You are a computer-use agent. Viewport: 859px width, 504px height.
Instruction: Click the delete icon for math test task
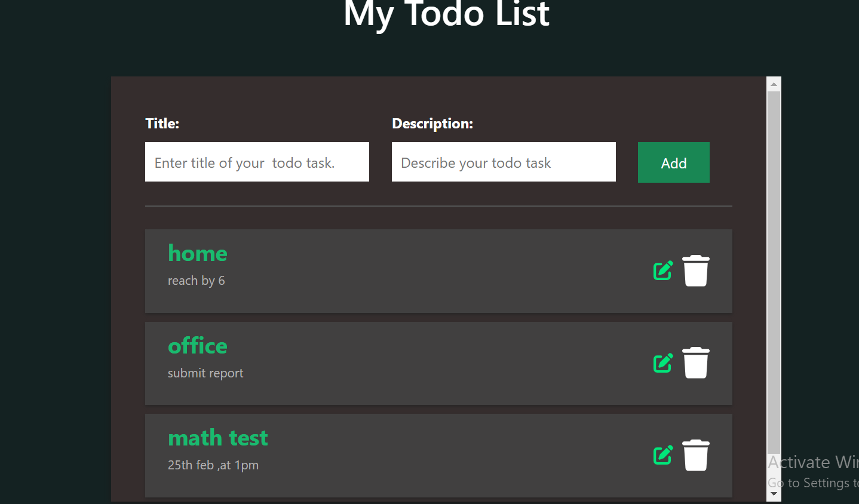coord(695,455)
